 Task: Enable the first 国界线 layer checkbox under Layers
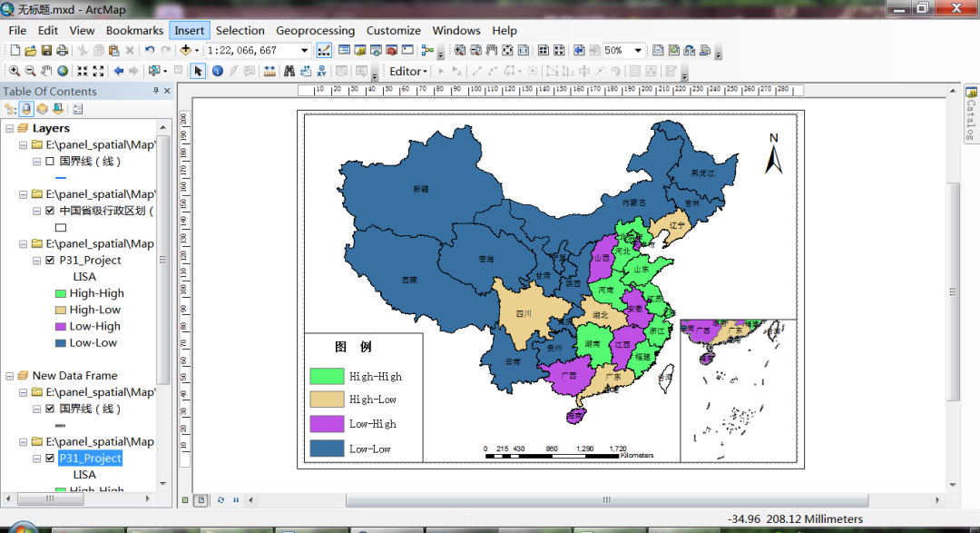point(50,162)
